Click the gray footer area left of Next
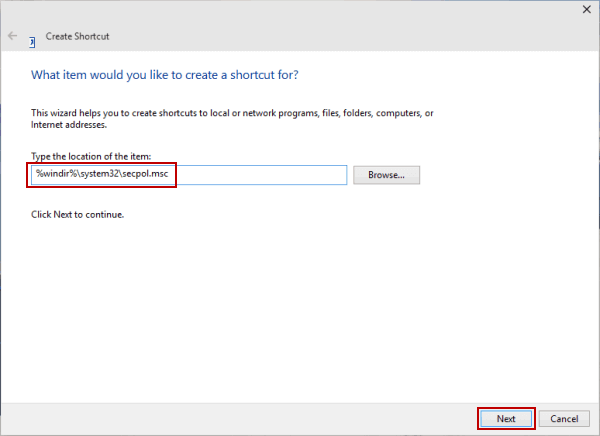600x436 pixels. (250, 418)
